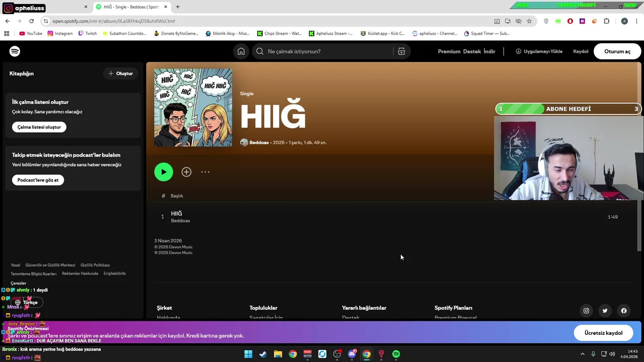The height and width of the screenshot is (362, 644).
Task: Open the Erişilebilirlik link
Action: (x=115, y=274)
